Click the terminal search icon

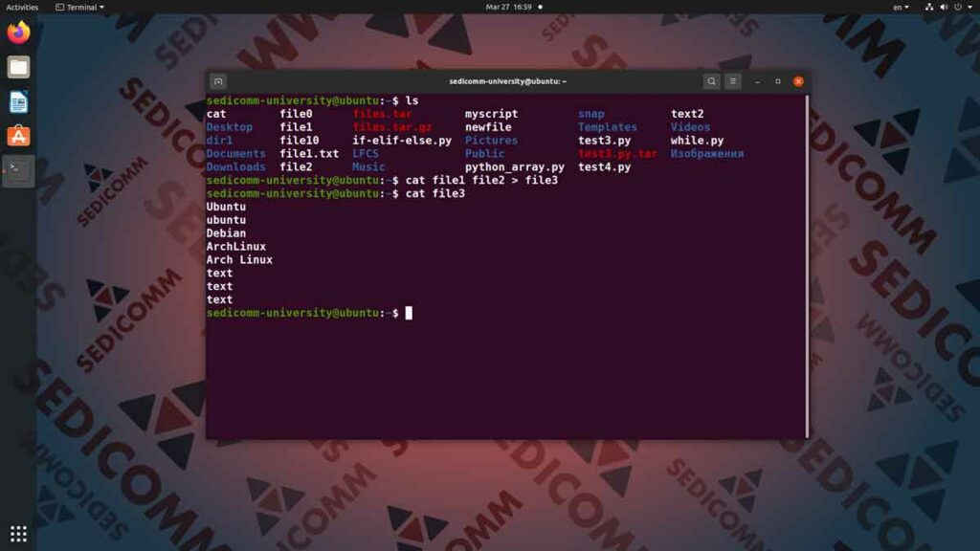point(711,81)
